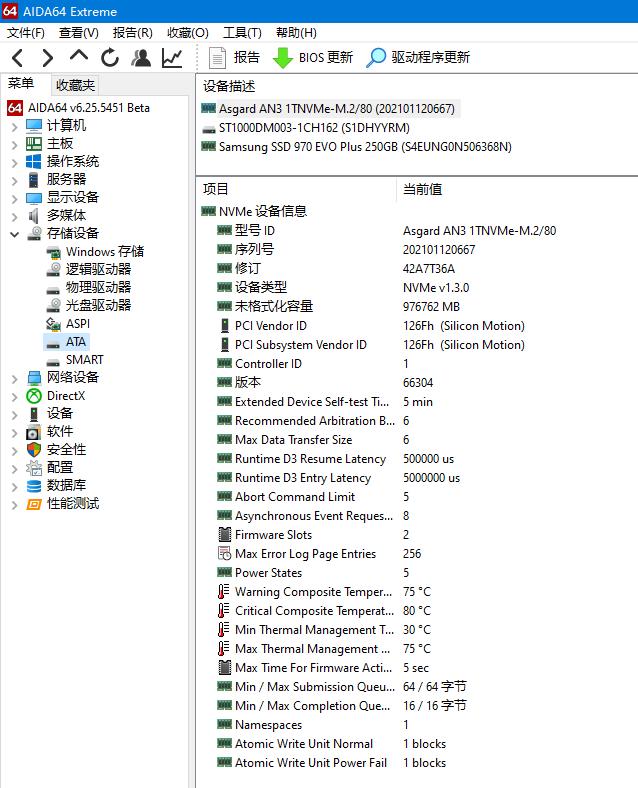Open the graph chart toolbar icon

point(172,58)
